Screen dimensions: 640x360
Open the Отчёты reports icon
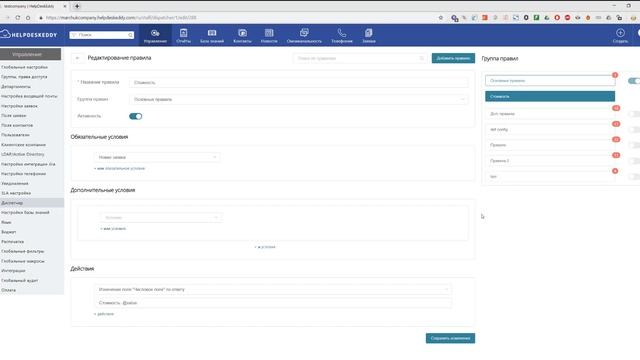[x=183, y=36]
